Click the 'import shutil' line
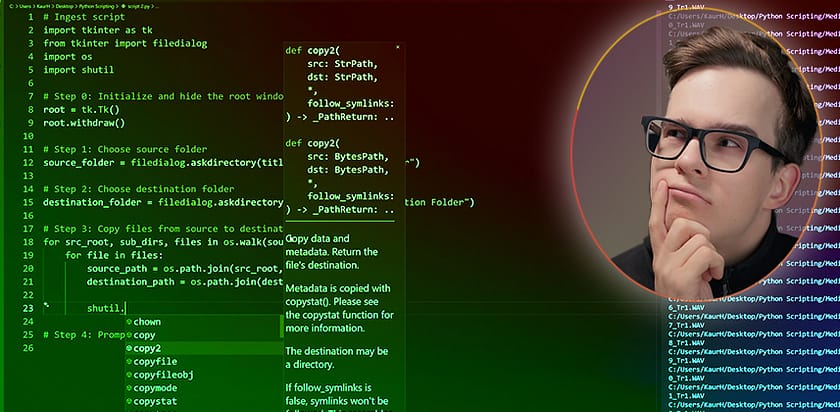The image size is (840, 412). click(x=78, y=70)
